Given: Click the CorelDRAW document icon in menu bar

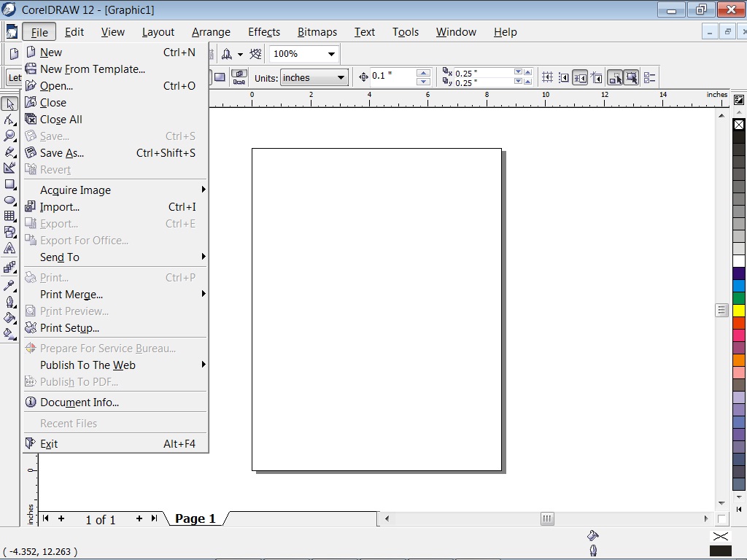Looking at the screenshot, I should pos(12,32).
